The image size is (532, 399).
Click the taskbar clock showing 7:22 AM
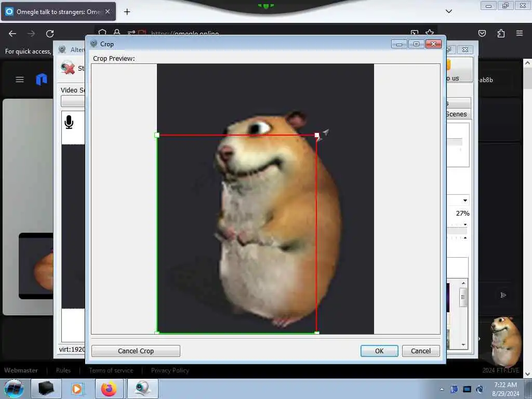pos(506,389)
